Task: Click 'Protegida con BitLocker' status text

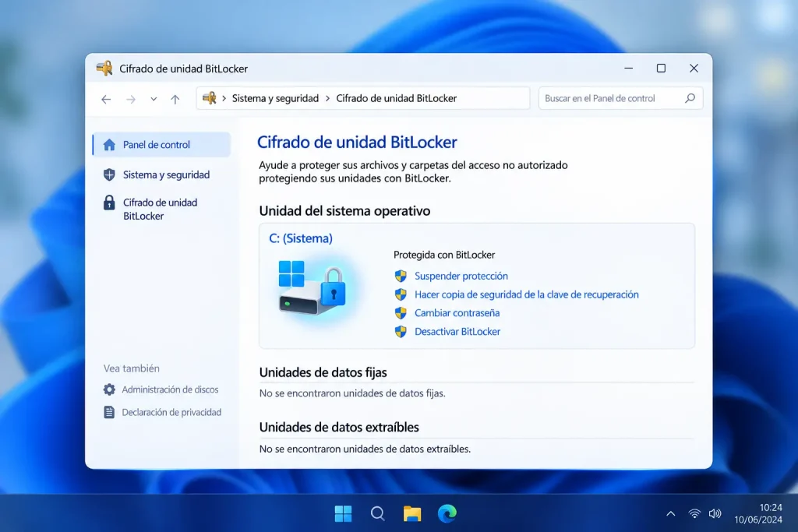Action: point(443,255)
